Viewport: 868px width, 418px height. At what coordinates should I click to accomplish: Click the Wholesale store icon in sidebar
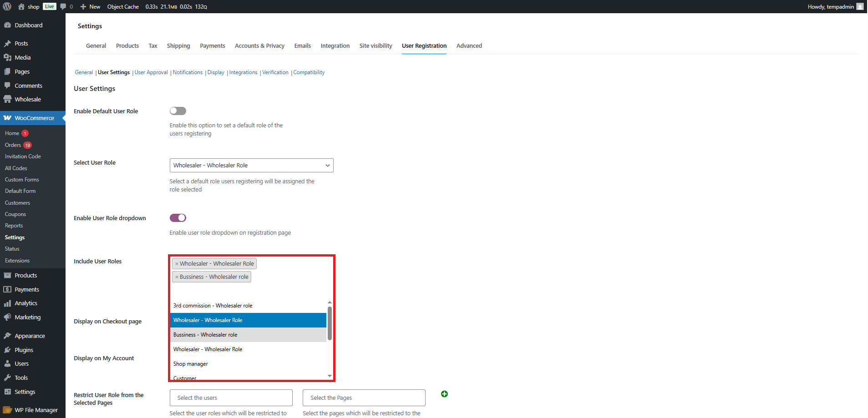pyautogui.click(x=7, y=100)
